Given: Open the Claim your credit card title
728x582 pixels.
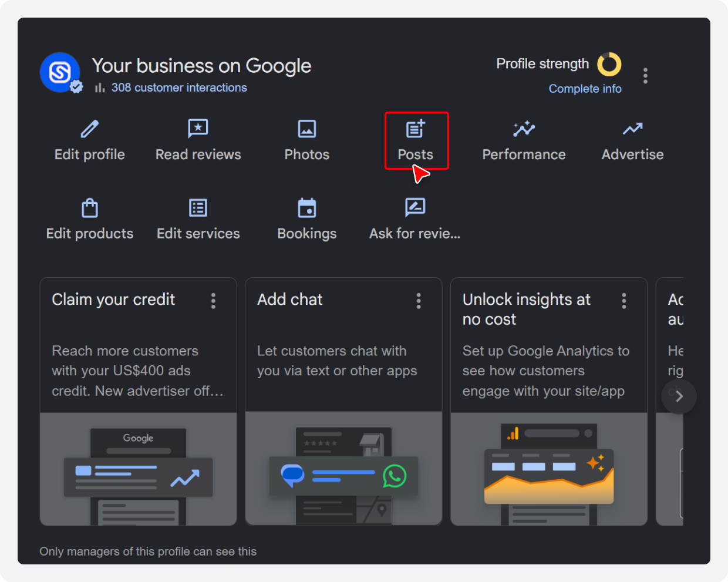Looking at the screenshot, I should [x=113, y=300].
